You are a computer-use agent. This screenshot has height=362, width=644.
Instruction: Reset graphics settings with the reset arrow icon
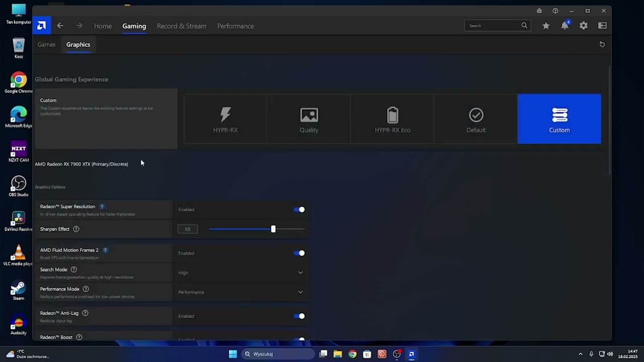[x=602, y=44]
